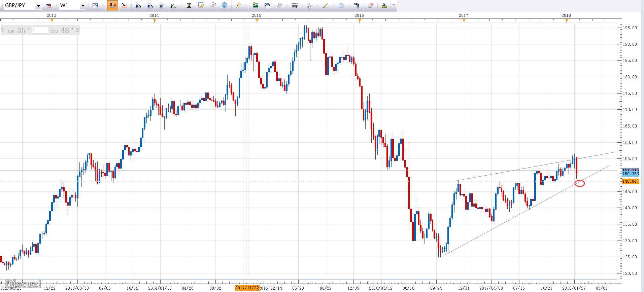Image resolution: width=644 pixels, height=292 pixels.
Task: Expand the chart link options arrow
Action: click(56, 5)
